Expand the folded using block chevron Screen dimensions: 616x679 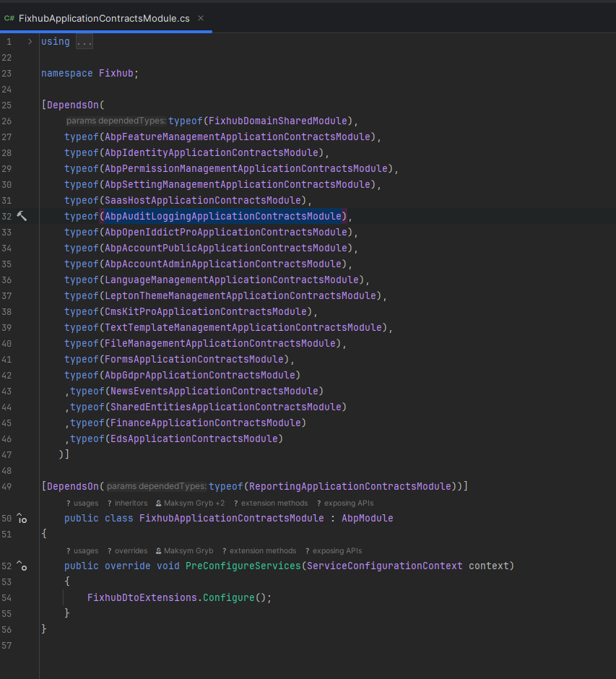(30, 41)
